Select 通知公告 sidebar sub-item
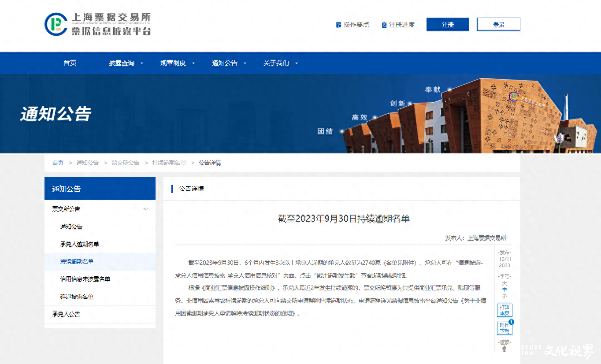Image resolution: width=601 pixels, height=364 pixels. (100, 227)
